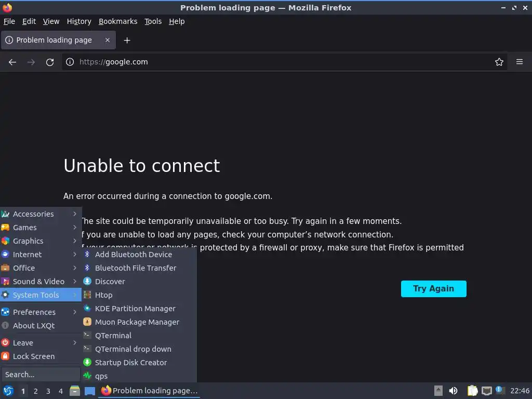Bookmark this page with the star icon
Viewport: 532px width, 399px height.
(499, 62)
